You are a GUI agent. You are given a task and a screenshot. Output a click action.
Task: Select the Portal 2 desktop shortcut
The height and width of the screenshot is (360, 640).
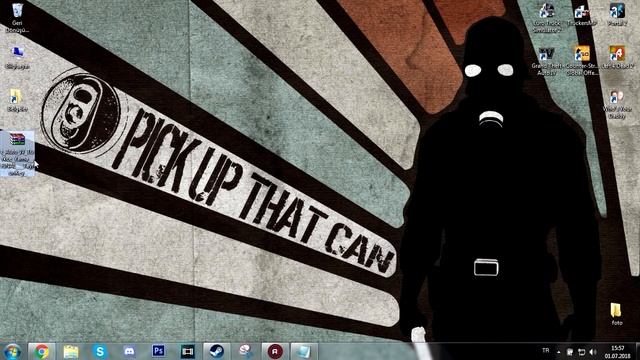617,15
